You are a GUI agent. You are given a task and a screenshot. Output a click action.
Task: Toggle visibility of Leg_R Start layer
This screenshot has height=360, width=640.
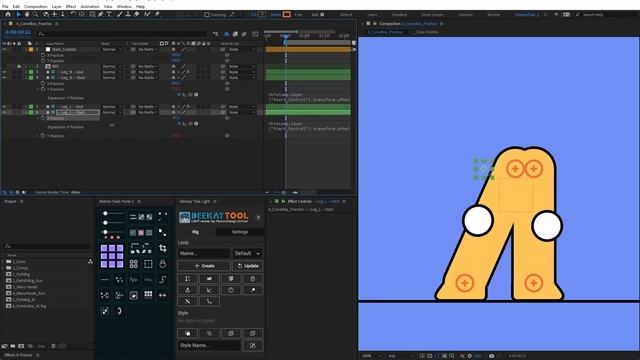click(4, 78)
